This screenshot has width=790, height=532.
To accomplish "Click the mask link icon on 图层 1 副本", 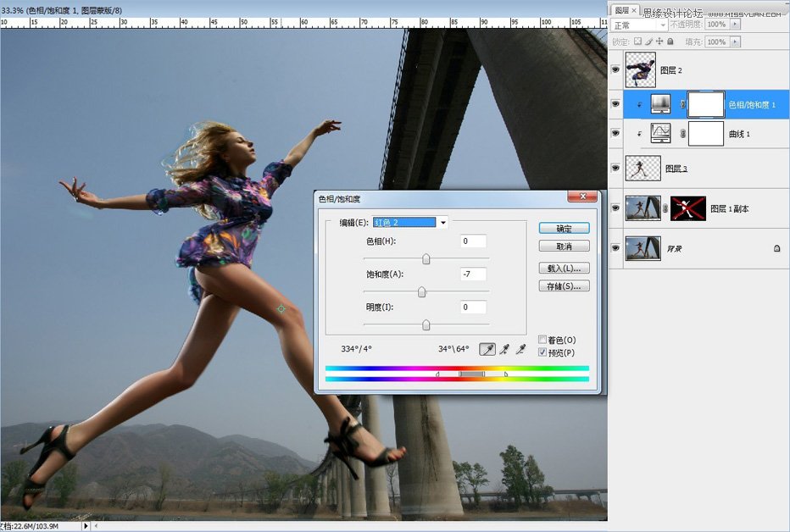I will point(665,208).
